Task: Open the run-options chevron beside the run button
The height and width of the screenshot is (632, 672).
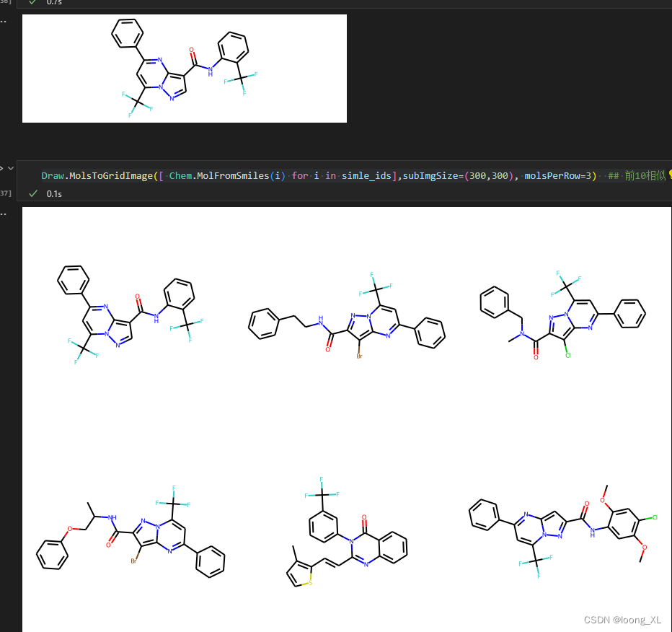Action: tap(10, 167)
